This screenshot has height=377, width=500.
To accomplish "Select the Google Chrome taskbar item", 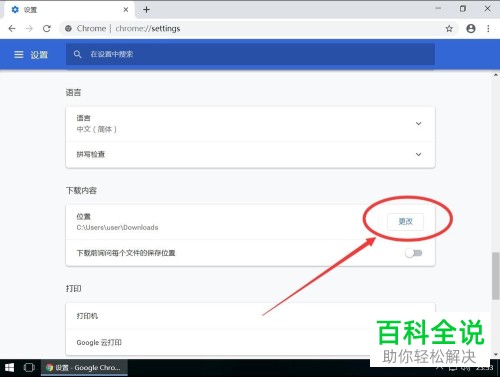I will (x=84, y=368).
